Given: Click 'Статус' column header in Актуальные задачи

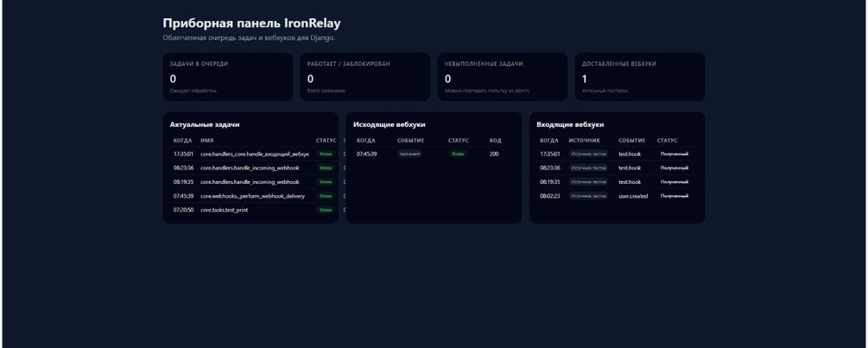Looking at the screenshot, I should click(x=326, y=141).
